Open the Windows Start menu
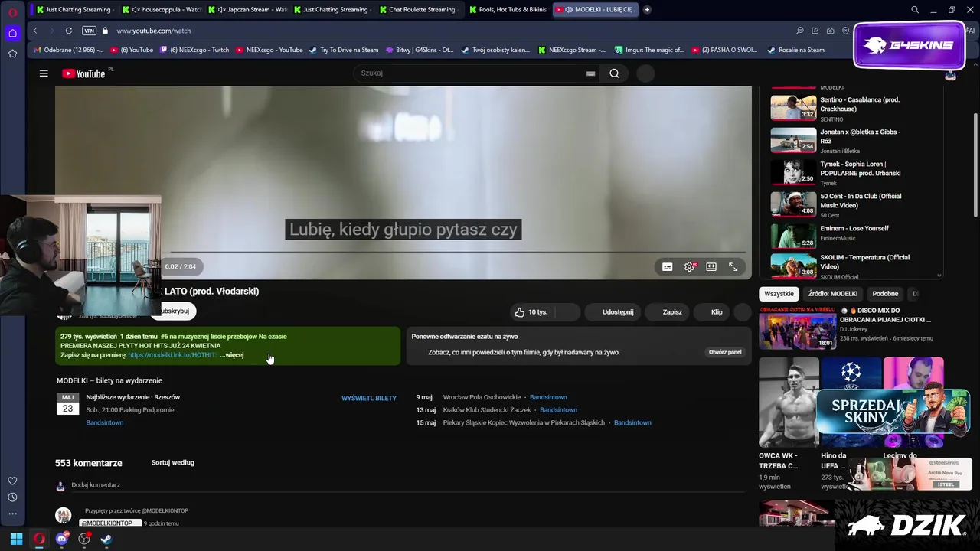The height and width of the screenshot is (551, 980). point(16,539)
